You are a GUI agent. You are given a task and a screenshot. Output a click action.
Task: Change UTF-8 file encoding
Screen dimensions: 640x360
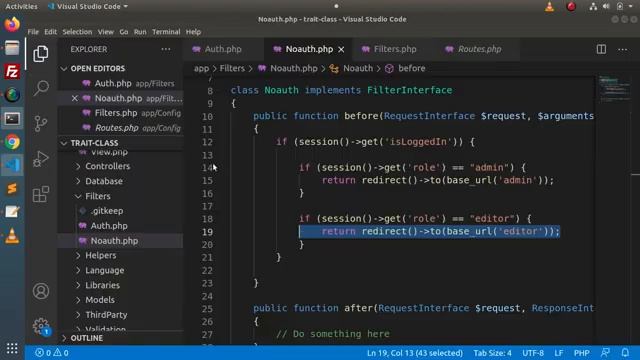pos(533,353)
